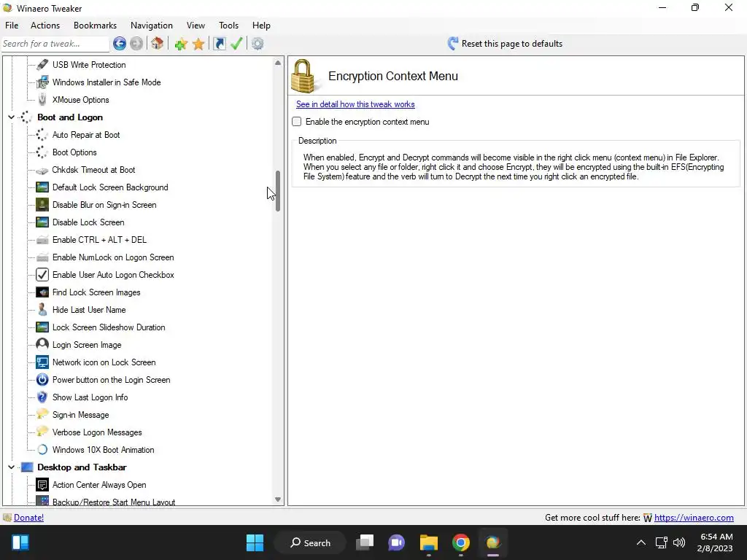Open the View menu
Viewport: 747px width, 560px height.
point(196,26)
